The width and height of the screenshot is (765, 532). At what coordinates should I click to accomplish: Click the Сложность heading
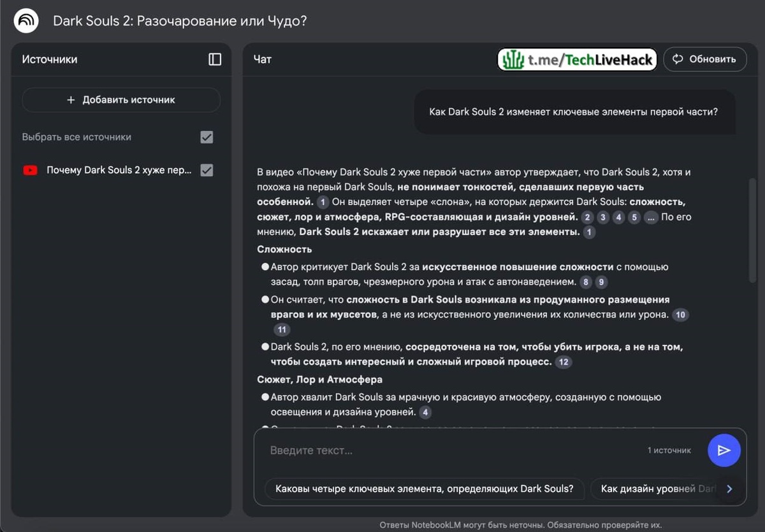coord(284,250)
